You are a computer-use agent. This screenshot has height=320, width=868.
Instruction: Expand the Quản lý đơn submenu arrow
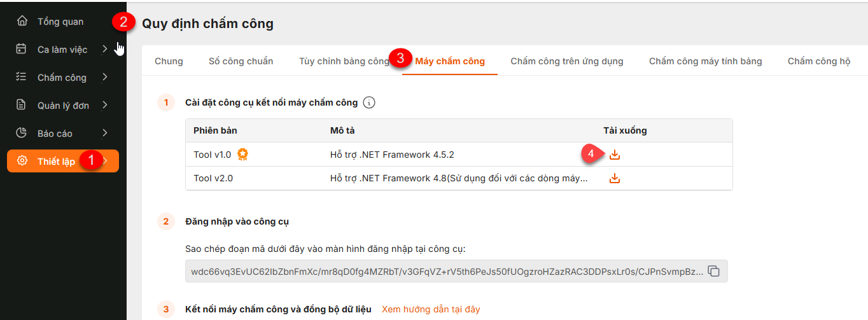[x=105, y=105]
